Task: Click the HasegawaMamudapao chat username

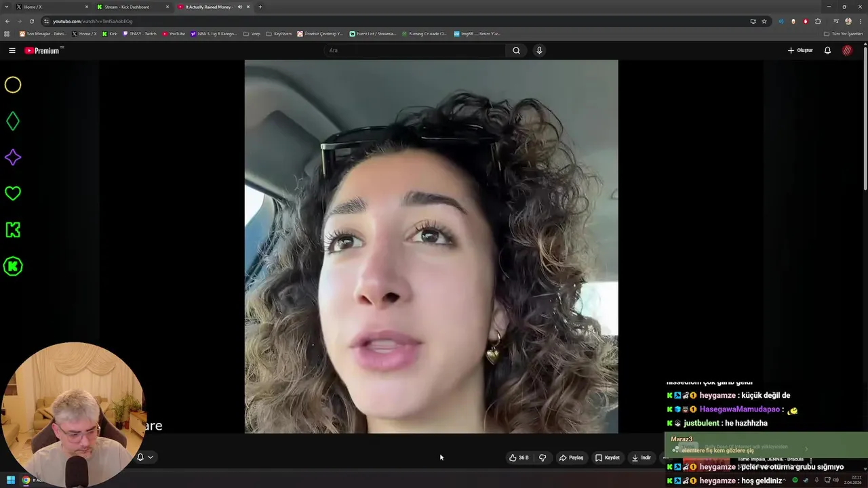Action: pos(740,409)
